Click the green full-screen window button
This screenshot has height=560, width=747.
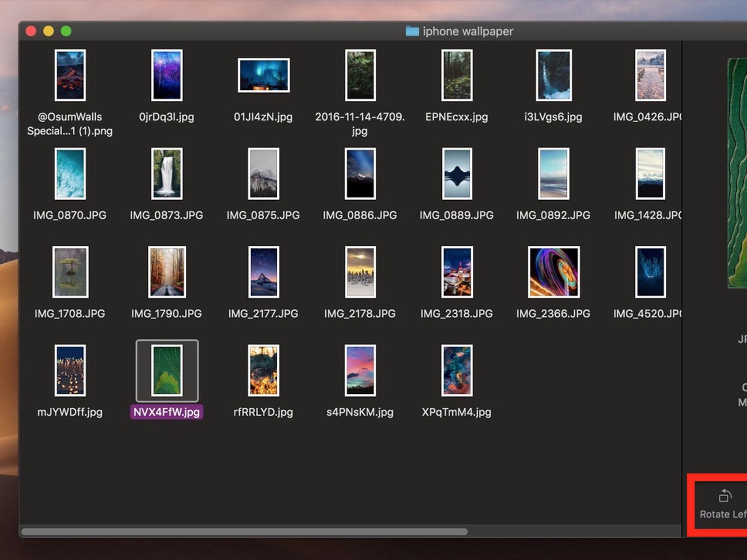click(66, 31)
